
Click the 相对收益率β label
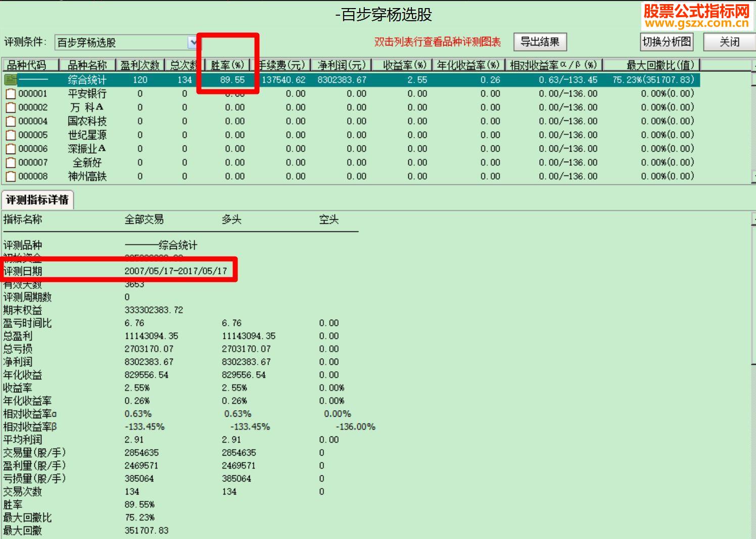[x=30, y=427]
